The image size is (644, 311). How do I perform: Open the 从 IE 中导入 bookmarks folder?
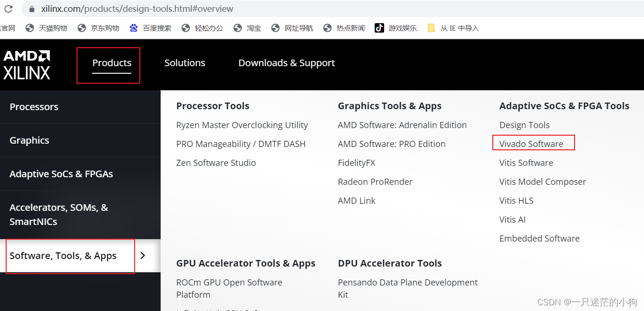pos(453,28)
